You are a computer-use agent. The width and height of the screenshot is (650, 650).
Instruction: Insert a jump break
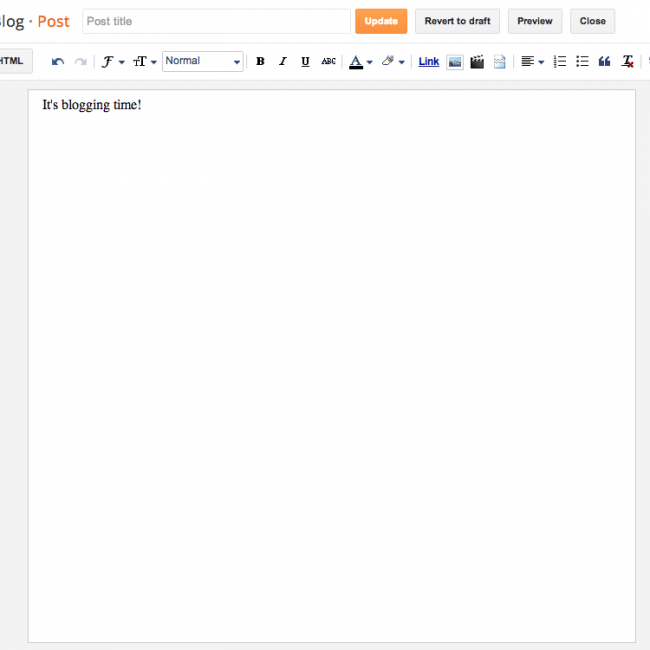(x=500, y=62)
